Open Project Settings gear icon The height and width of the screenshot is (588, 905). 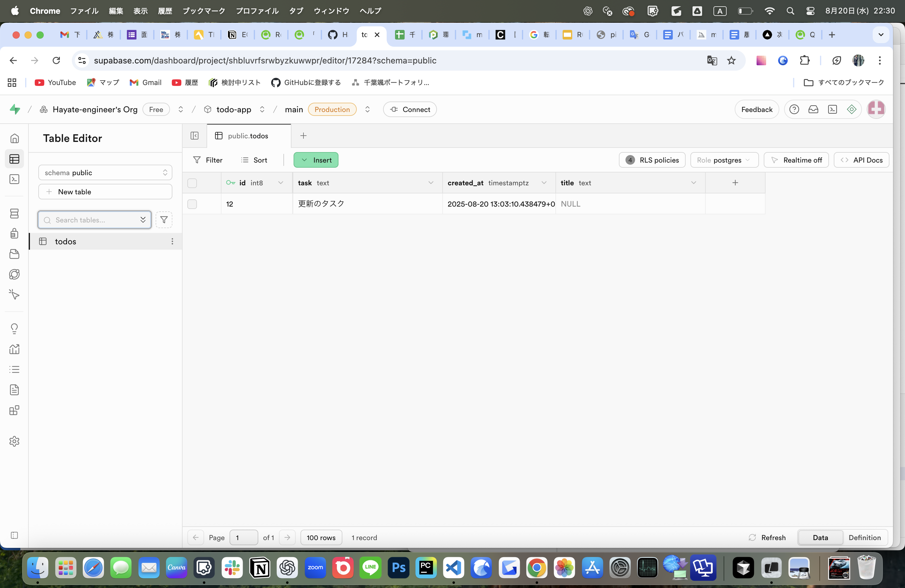14,441
